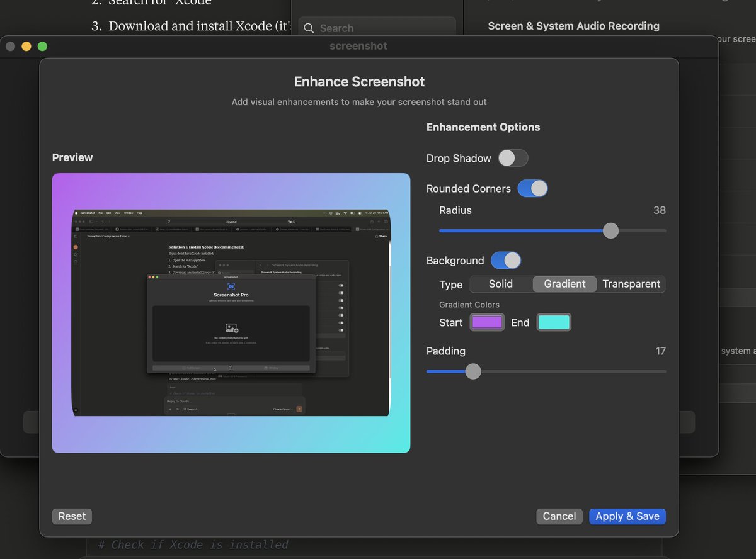Click the Preview label

[72, 157]
